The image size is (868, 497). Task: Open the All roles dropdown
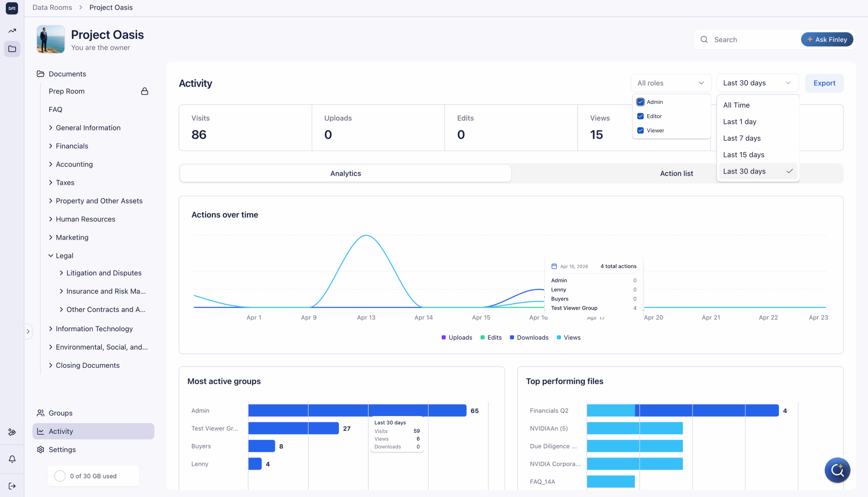coord(671,83)
